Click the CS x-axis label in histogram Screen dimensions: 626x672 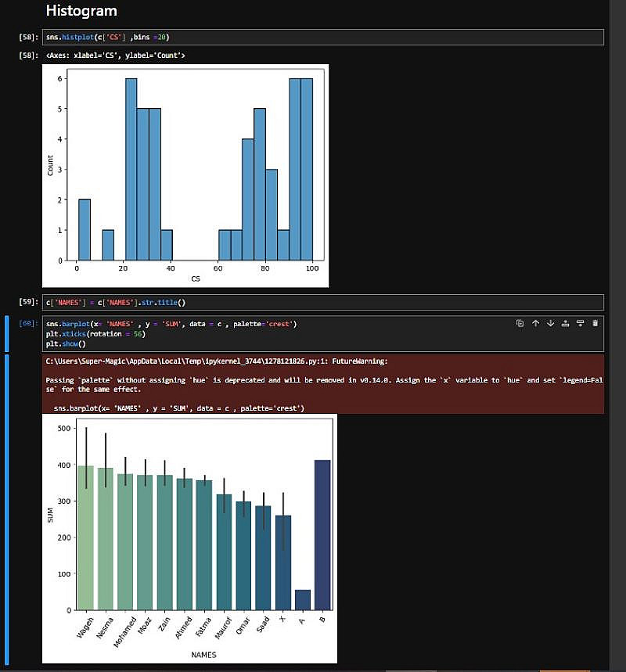tap(196, 279)
